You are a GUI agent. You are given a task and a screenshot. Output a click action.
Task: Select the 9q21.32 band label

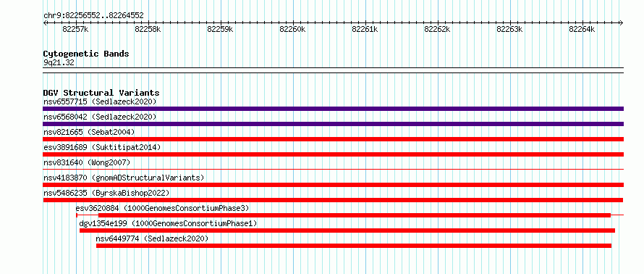[x=59, y=63]
